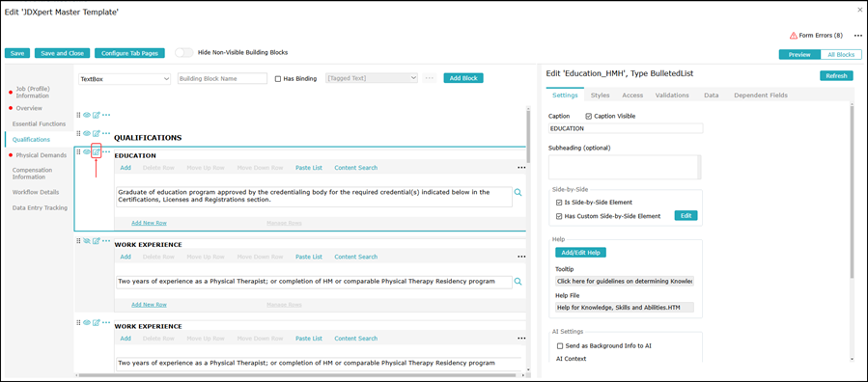This screenshot has width=868, height=382.
Task: Click the drag handle of the second WORK EXPERIENCE block
Action: pyautogui.click(x=78, y=322)
